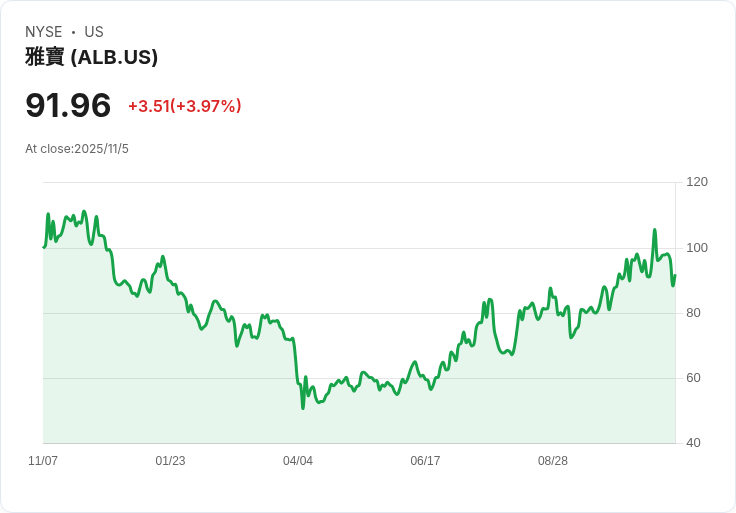
Task: Select the 60 y-axis price label
Action: tap(694, 378)
